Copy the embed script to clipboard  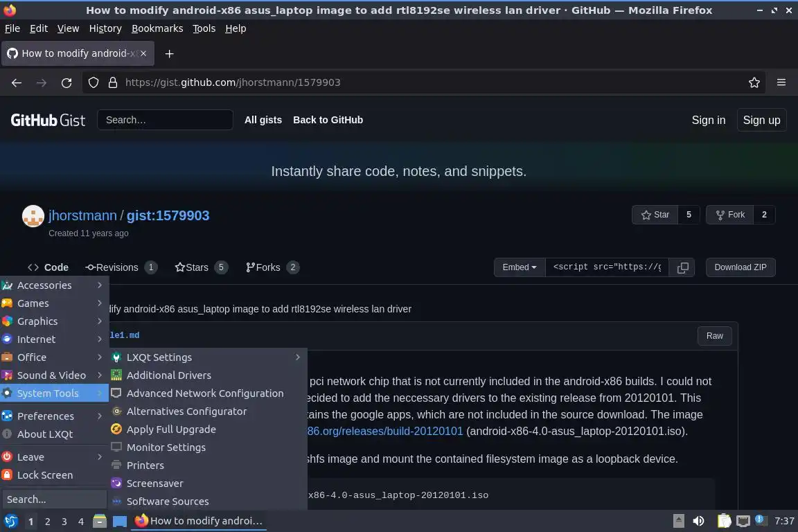[x=683, y=267]
